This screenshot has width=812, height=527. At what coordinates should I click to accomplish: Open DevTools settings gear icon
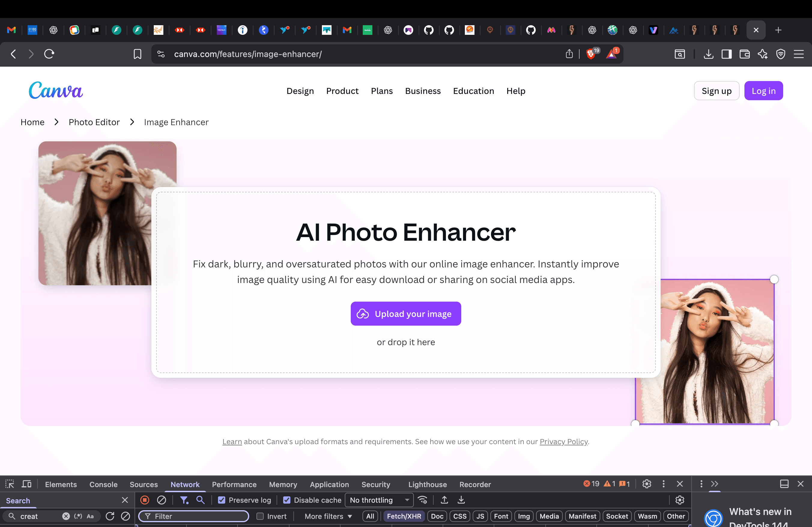click(647, 484)
